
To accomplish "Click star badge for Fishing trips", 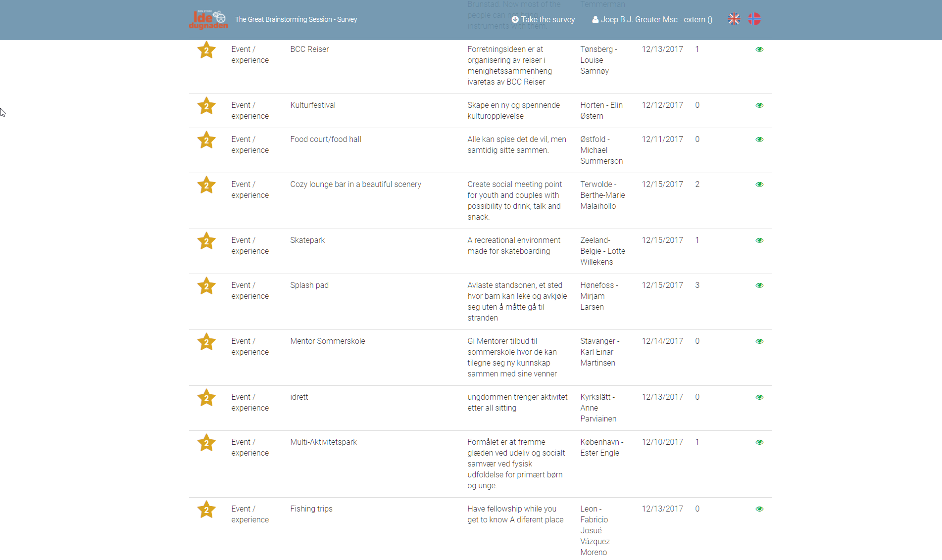I will (206, 510).
